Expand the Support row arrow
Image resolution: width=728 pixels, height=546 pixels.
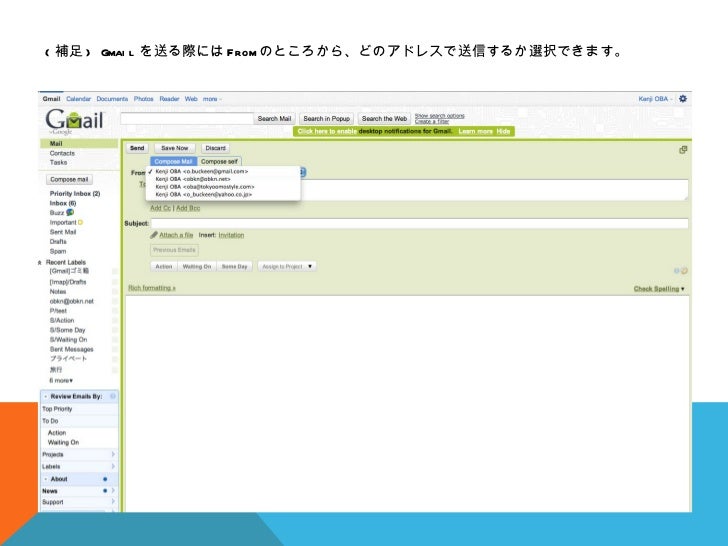113,502
